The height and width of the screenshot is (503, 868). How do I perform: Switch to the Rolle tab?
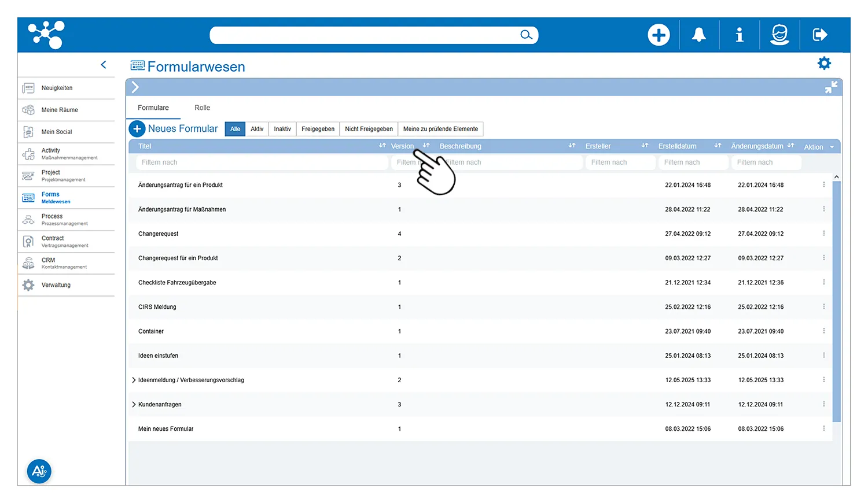(202, 108)
